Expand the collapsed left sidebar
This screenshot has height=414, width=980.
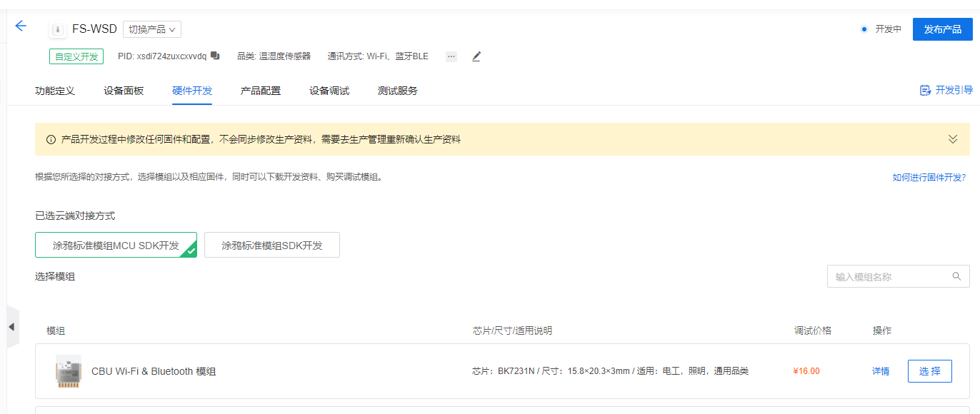pos(11,327)
